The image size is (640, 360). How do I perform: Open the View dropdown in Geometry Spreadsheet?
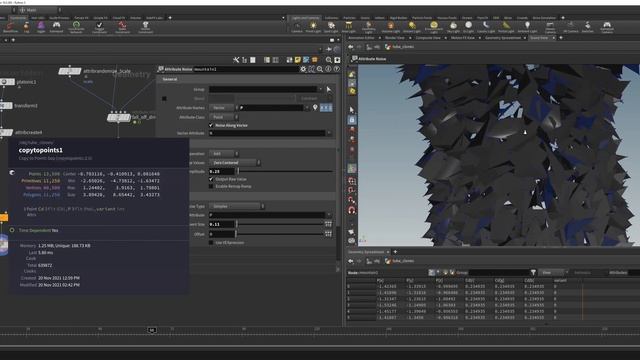pyautogui.click(x=553, y=272)
